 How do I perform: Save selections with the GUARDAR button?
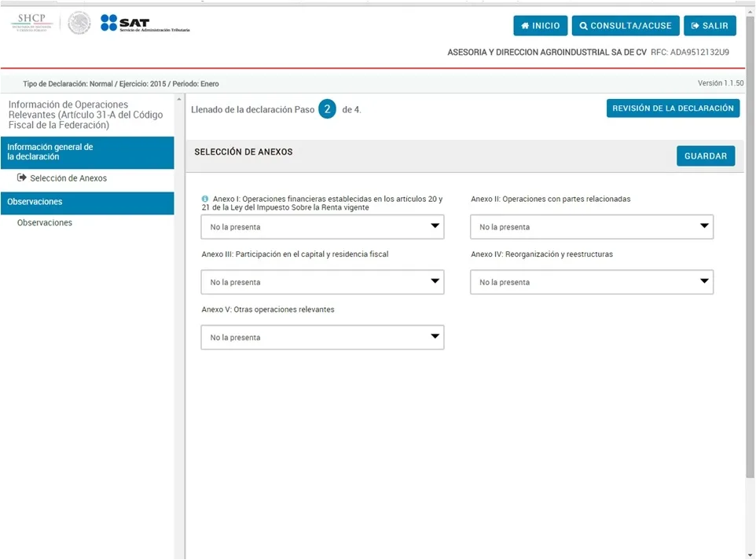[705, 156]
